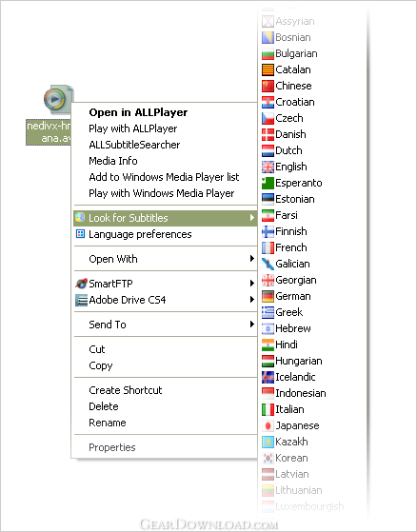Screen dimensions: 417x532
Task: Open the Media Info entry
Action: [x=113, y=161]
